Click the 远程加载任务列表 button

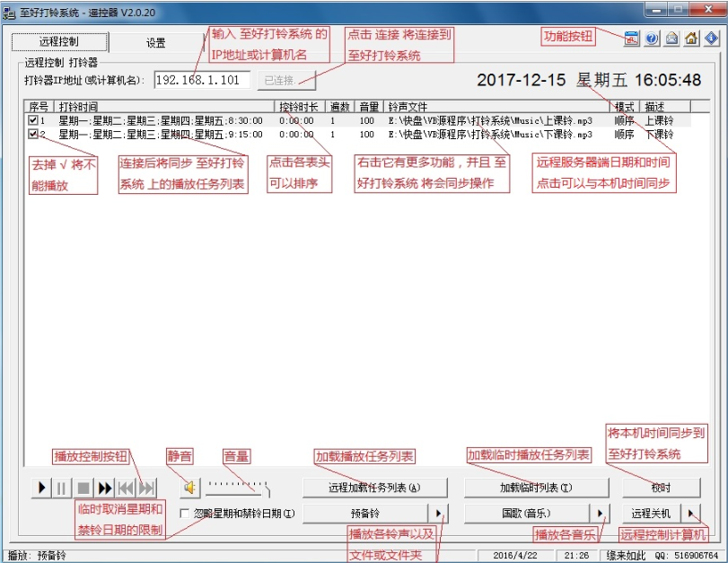377,487
